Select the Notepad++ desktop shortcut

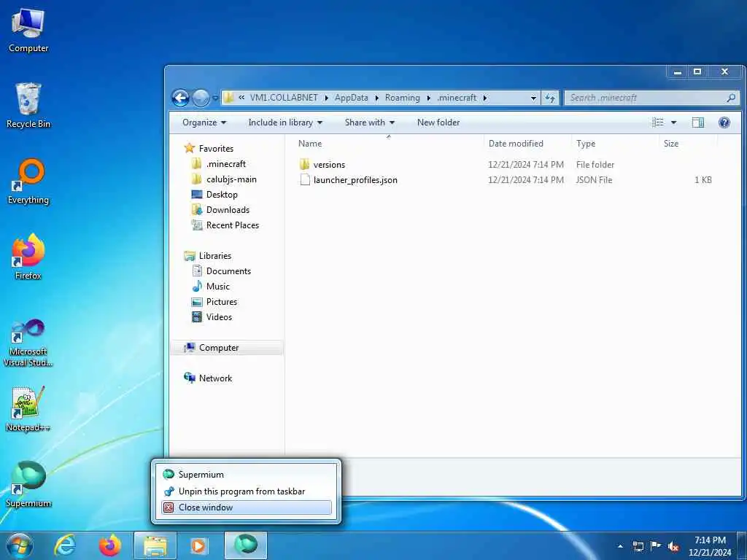click(28, 410)
